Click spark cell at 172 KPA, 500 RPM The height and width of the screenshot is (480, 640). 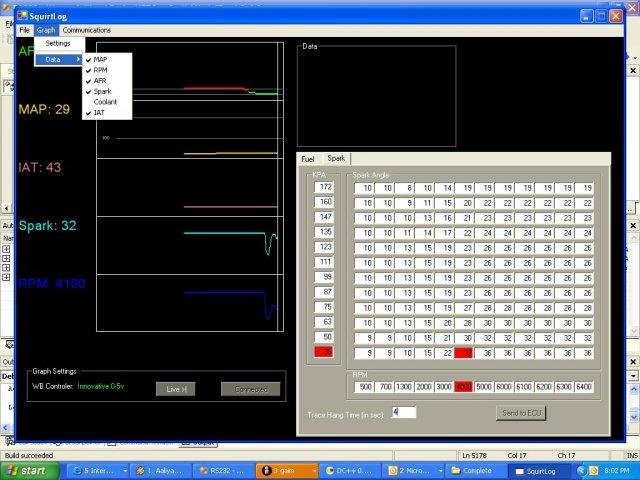tap(364, 188)
